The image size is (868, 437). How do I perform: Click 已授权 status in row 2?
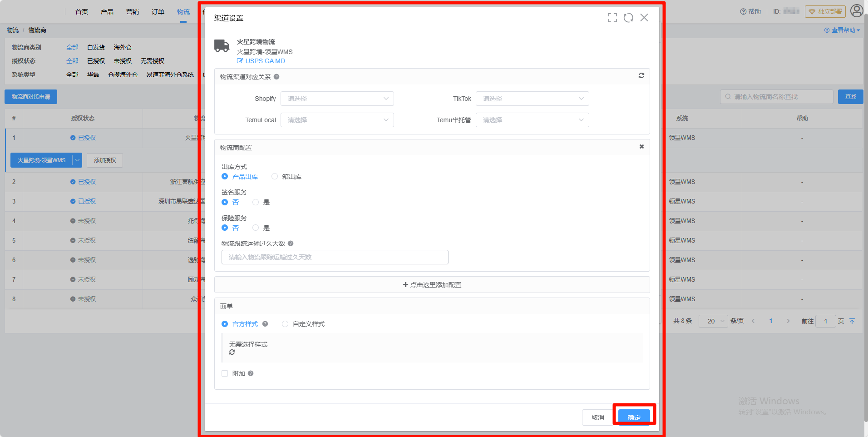83,182
